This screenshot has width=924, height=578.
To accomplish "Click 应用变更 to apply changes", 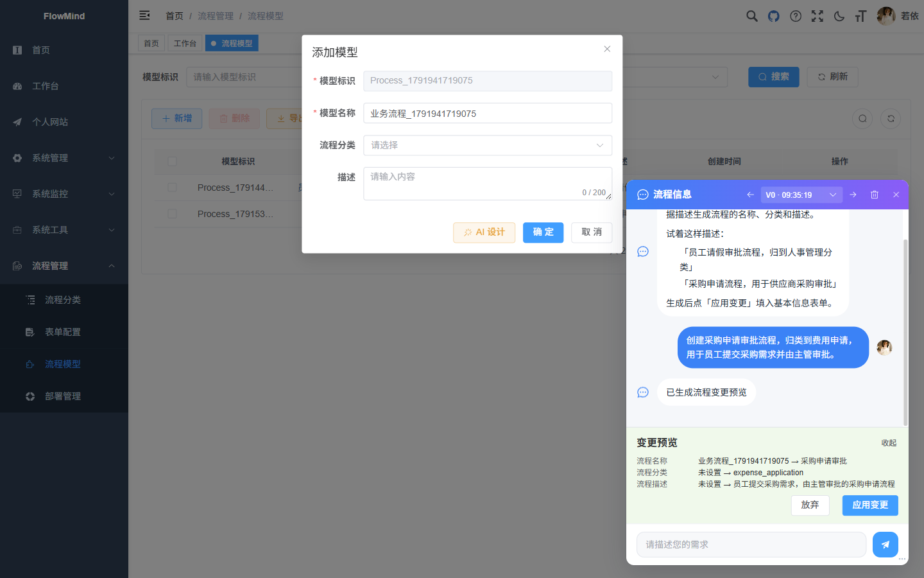I will coord(870,505).
